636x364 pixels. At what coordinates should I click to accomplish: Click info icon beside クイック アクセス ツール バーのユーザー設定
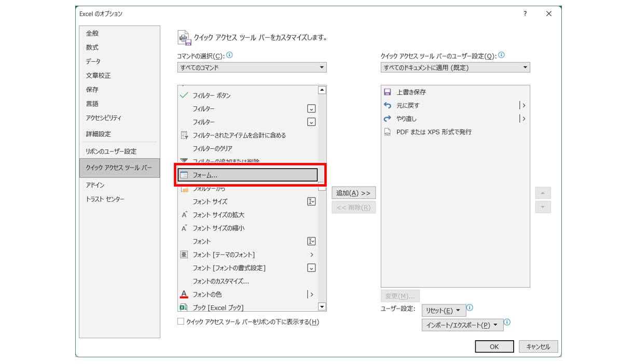pyautogui.click(x=502, y=55)
